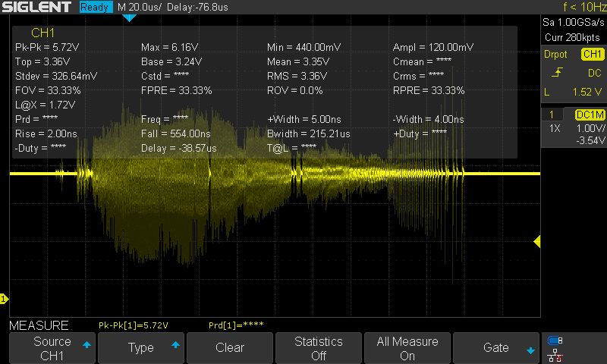Select the -Width = 4.00ns measurement
Screen dimensions: 607x364
[x=428, y=119]
